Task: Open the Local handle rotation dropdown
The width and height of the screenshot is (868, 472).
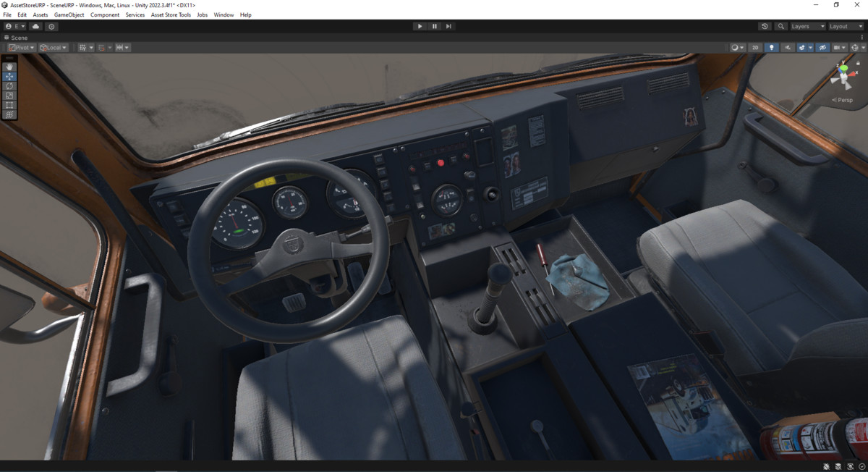Action: 53,48
